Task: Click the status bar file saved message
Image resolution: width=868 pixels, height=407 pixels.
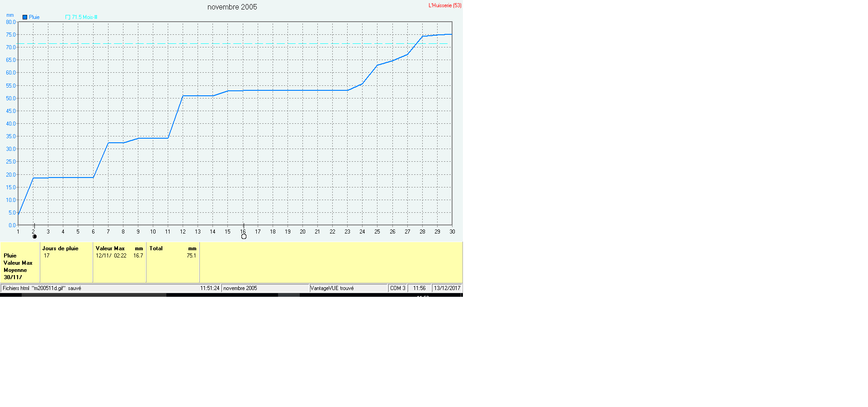Action: point(42,288)
